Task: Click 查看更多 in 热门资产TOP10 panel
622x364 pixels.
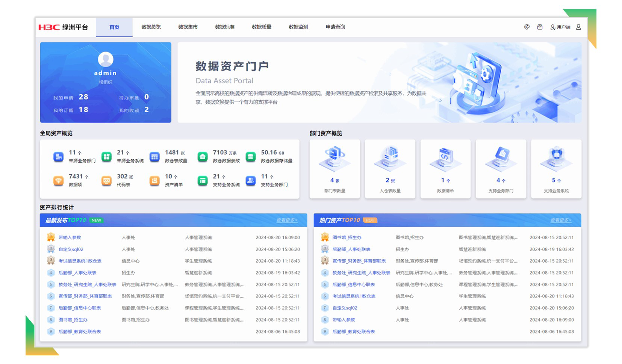Action: click(561, 220)
